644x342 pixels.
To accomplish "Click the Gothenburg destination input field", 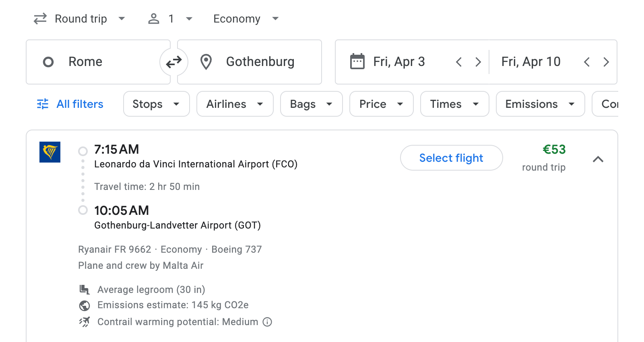I will click(x=260, y=62).
